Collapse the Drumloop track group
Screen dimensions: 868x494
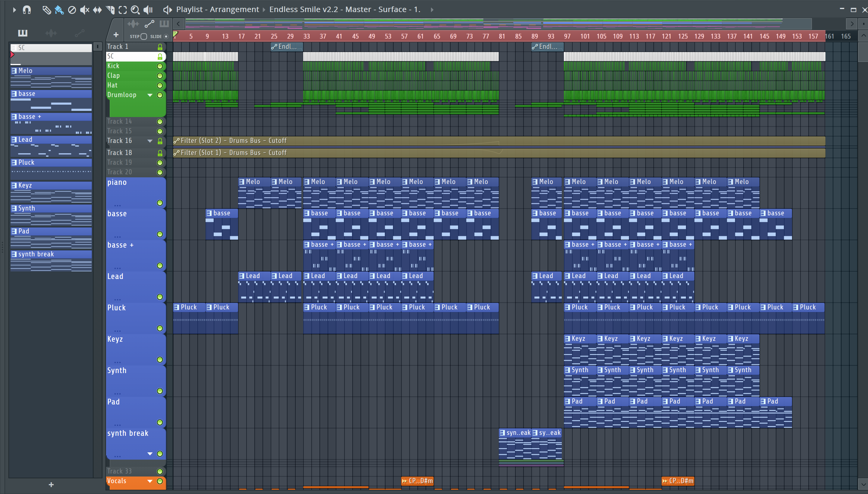[150, 95]
